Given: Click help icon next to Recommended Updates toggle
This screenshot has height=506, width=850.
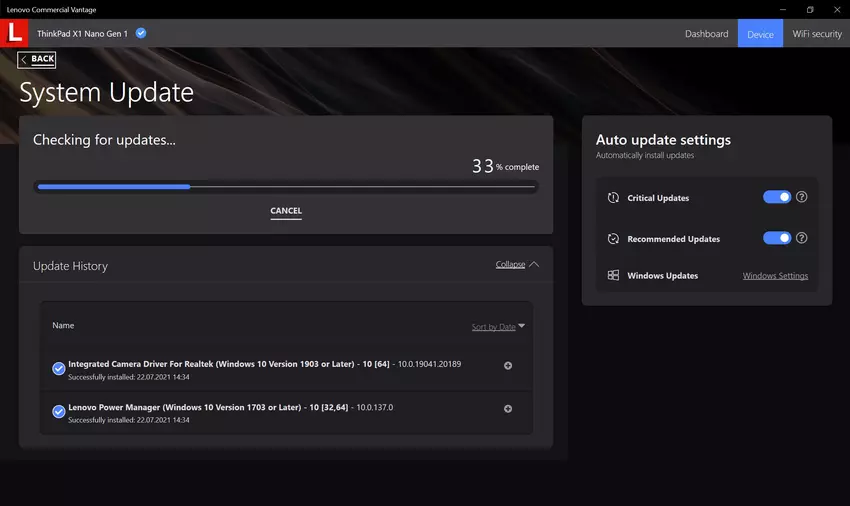Looking at the screenshot, I should pos(801,238).
